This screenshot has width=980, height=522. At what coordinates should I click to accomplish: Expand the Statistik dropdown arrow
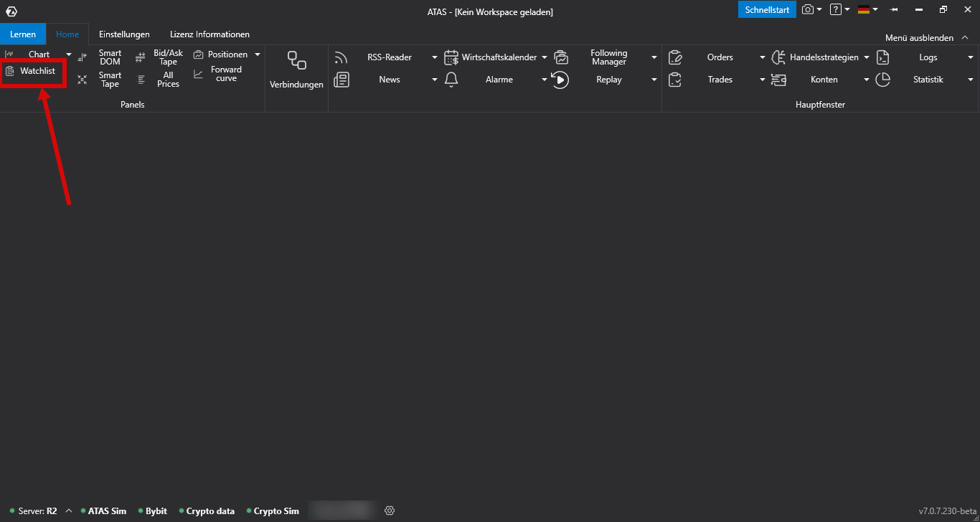click(x=971, y=80)
